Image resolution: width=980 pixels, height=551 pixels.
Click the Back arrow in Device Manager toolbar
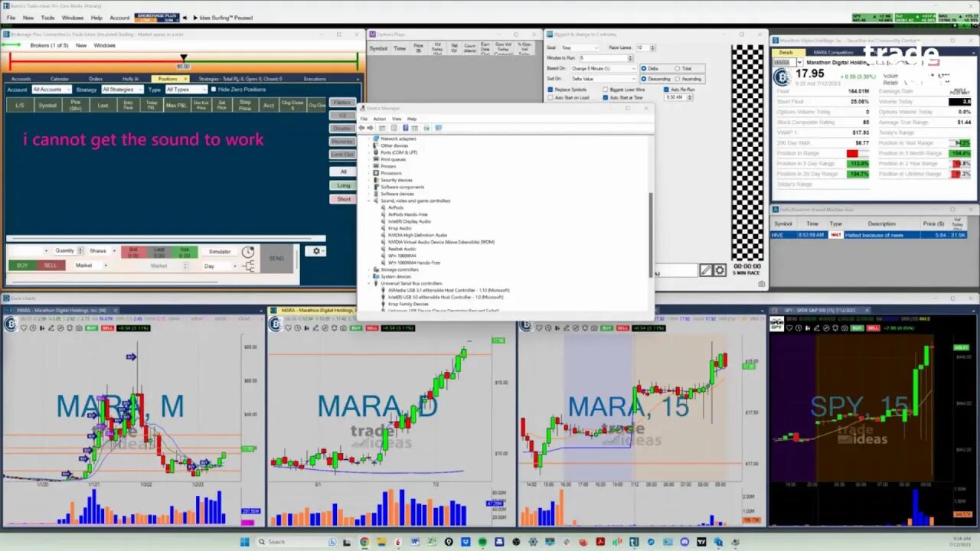tap(363, 128)
